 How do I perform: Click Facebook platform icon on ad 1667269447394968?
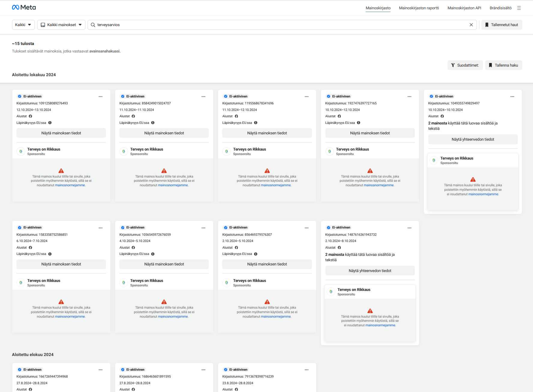coord(30,390)
